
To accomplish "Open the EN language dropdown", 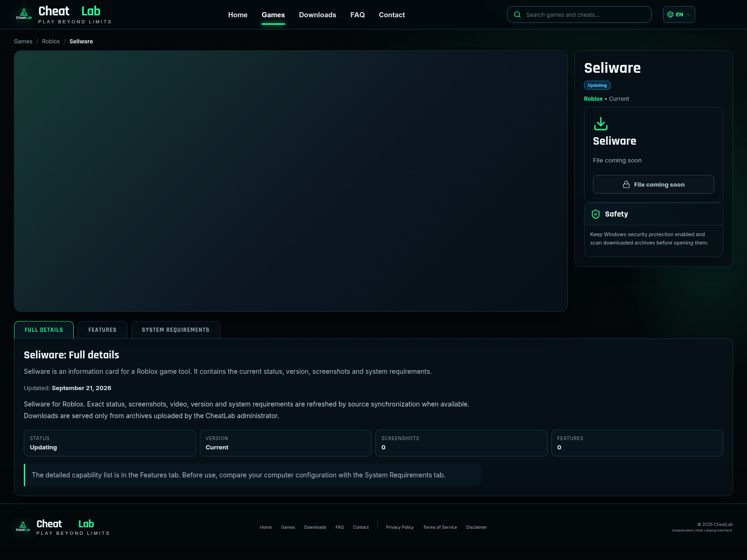I will [x=679, y=14].
